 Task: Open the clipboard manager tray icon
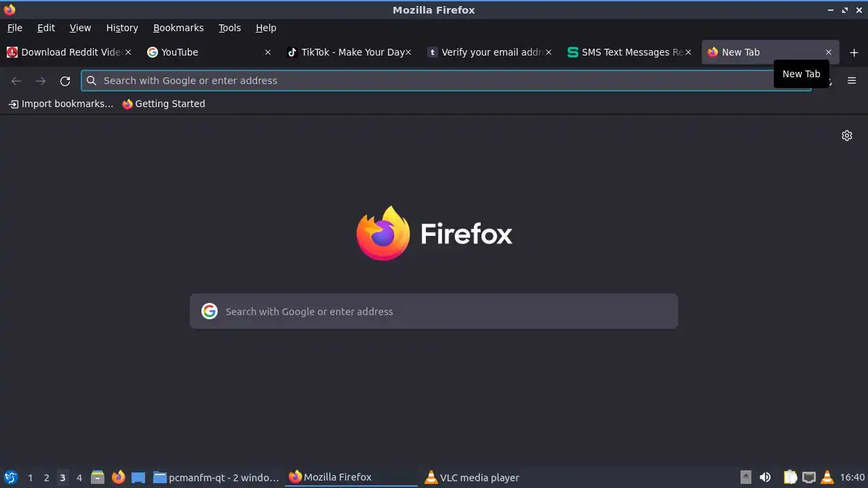[790, 477]
